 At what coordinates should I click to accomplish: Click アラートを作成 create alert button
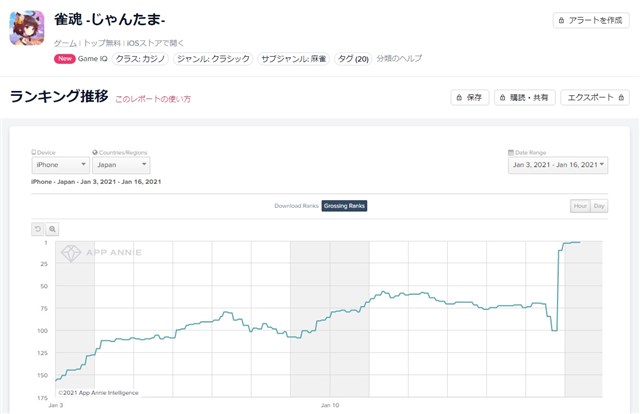click(x=591, y=20)
